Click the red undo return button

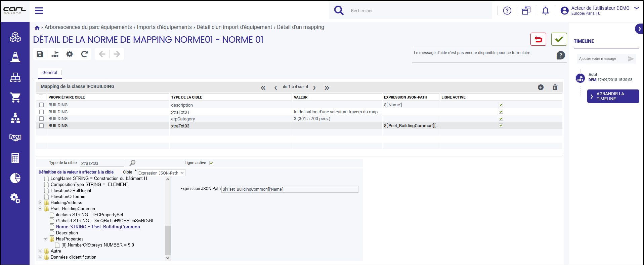click(538, 39)
